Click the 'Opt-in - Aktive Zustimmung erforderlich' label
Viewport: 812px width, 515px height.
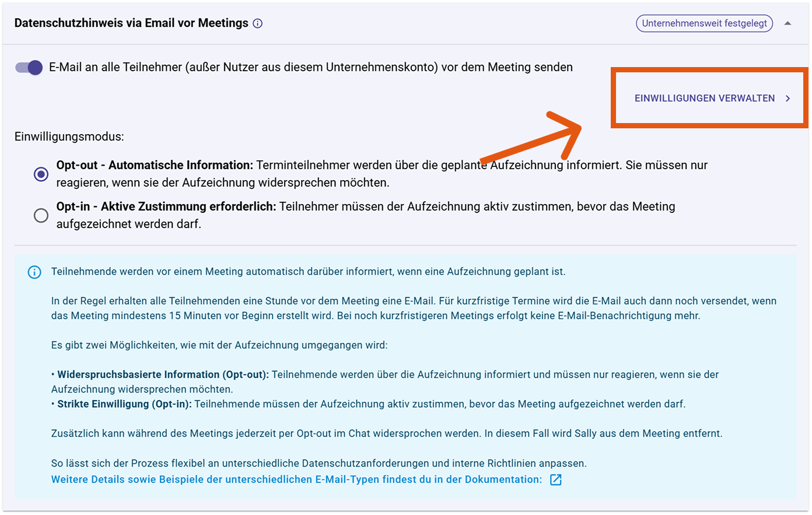tap(166, 207)
